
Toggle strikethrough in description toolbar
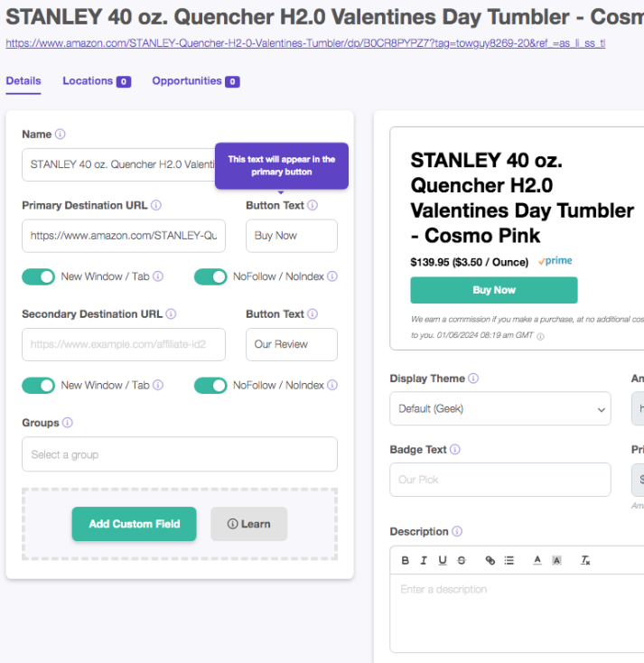tap(462, 561)
